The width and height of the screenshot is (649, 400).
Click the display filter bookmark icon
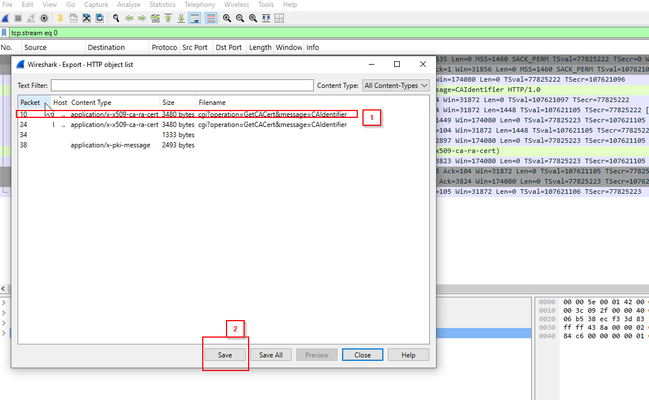pyautogui.click(x=4, y=33)
